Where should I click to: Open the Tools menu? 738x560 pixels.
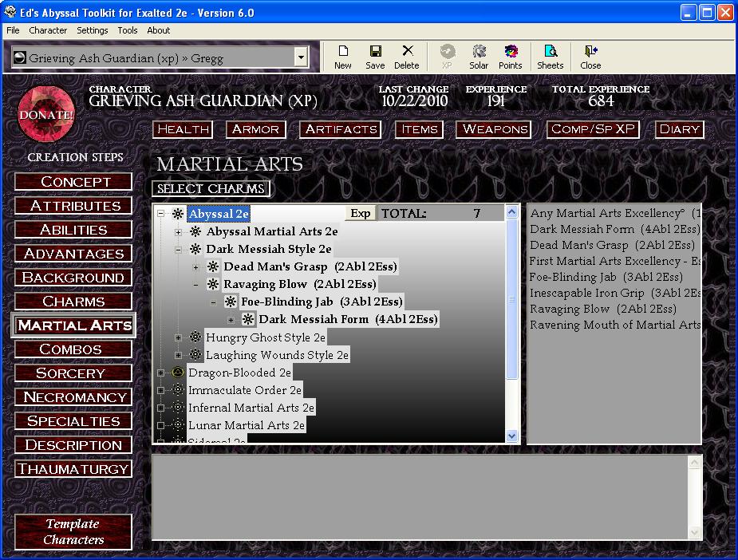(x=128, y=30)
